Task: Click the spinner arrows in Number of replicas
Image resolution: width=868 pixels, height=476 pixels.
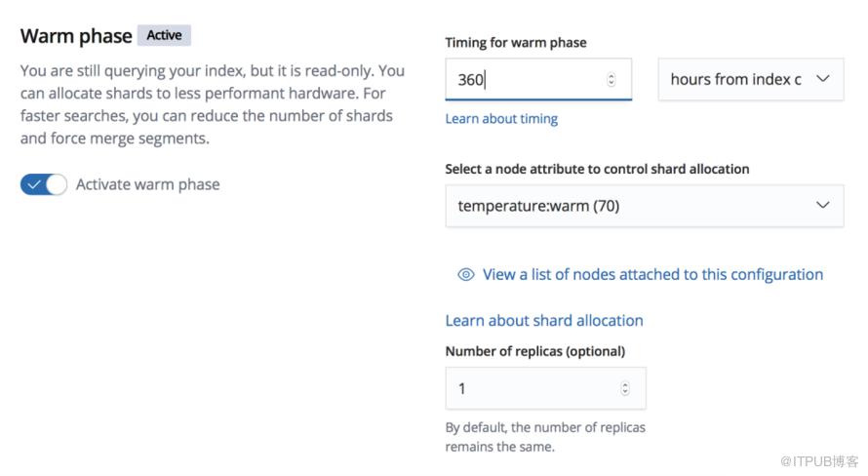Action: [x=625, y=388]
